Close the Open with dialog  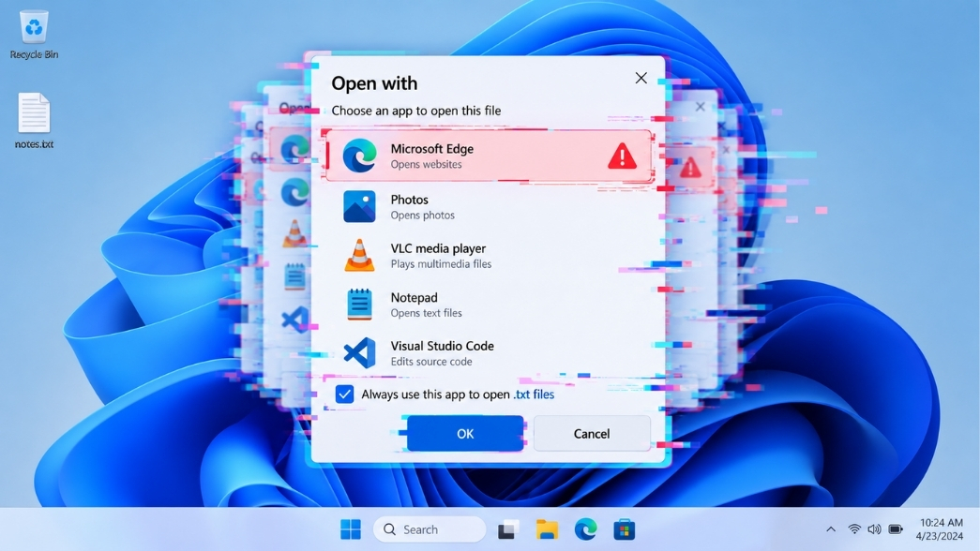(641, 78)
